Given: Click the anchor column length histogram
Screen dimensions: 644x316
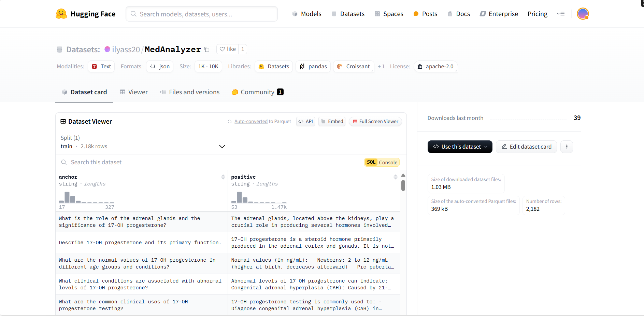Looking at the screenshot, I should tap(86, 197).
